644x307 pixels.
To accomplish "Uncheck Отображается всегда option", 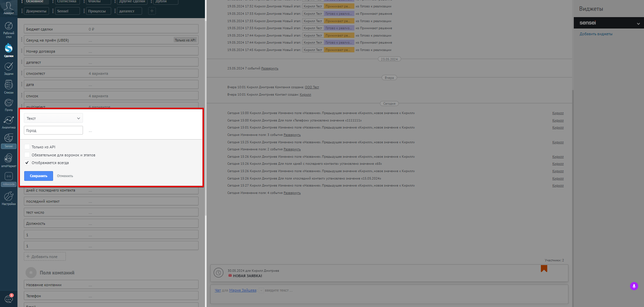I will (x=27, y=163).
